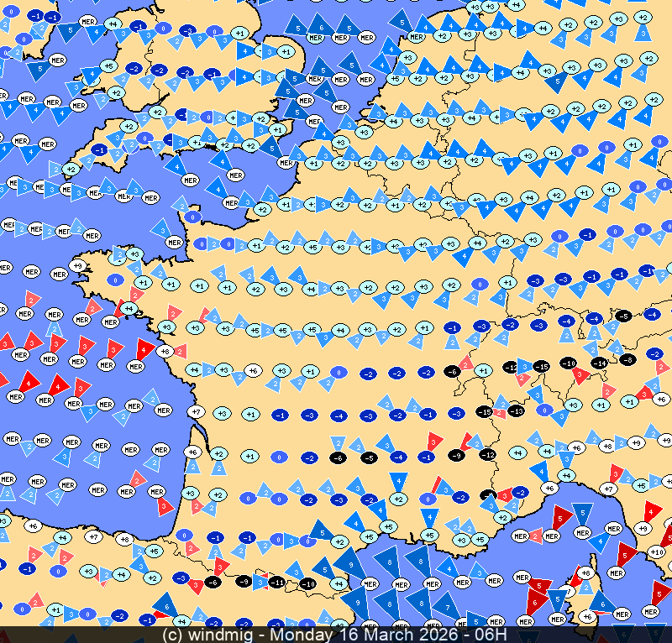Screen dimensions: 672x643
Task: Click the +8 label on Corsica
Action: pos(587,572)
